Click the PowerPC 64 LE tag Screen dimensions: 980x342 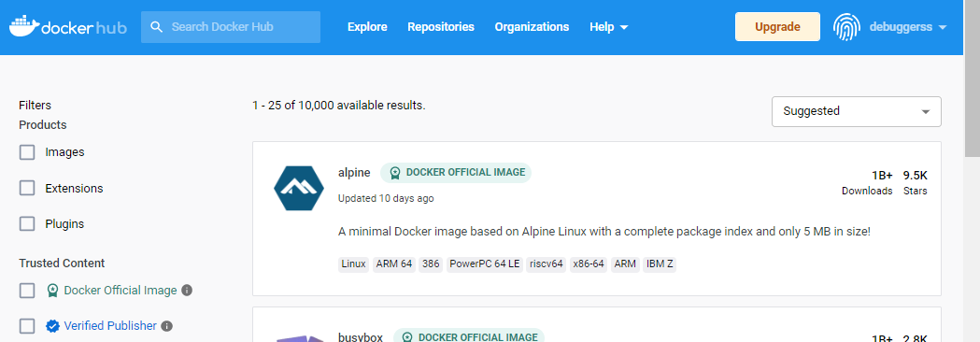pyautogui.click(x=484, y=264)
